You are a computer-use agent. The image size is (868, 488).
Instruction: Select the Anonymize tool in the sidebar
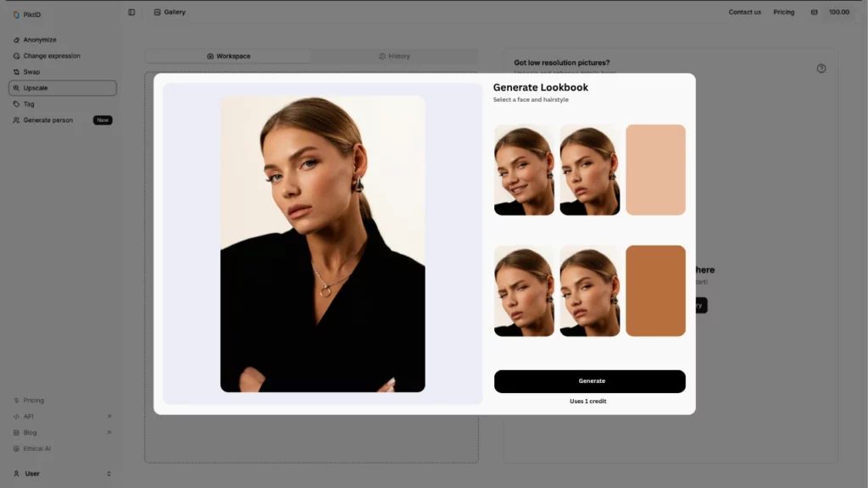(x=38, y=39)
